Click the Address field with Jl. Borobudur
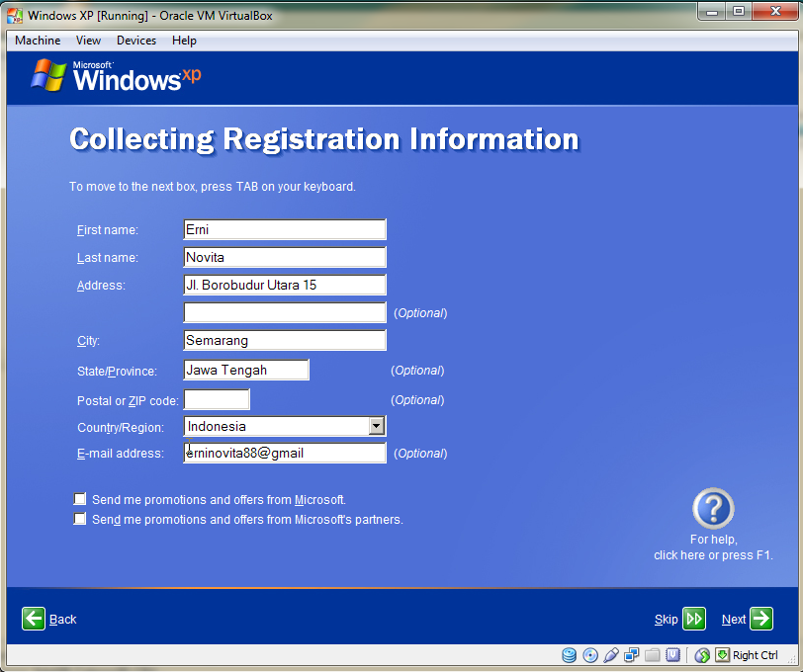The height and width of the screenshot is (672, 803). pos(285,285)
